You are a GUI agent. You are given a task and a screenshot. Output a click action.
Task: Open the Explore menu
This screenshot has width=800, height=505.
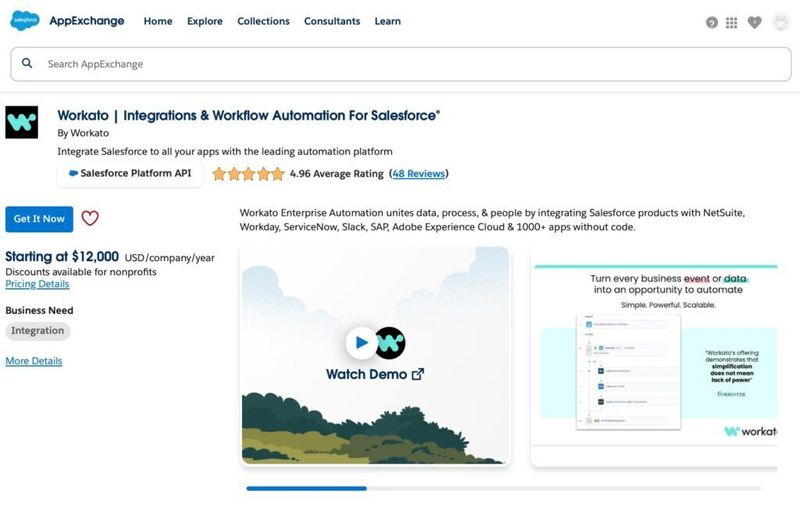(x=205, y=21)
